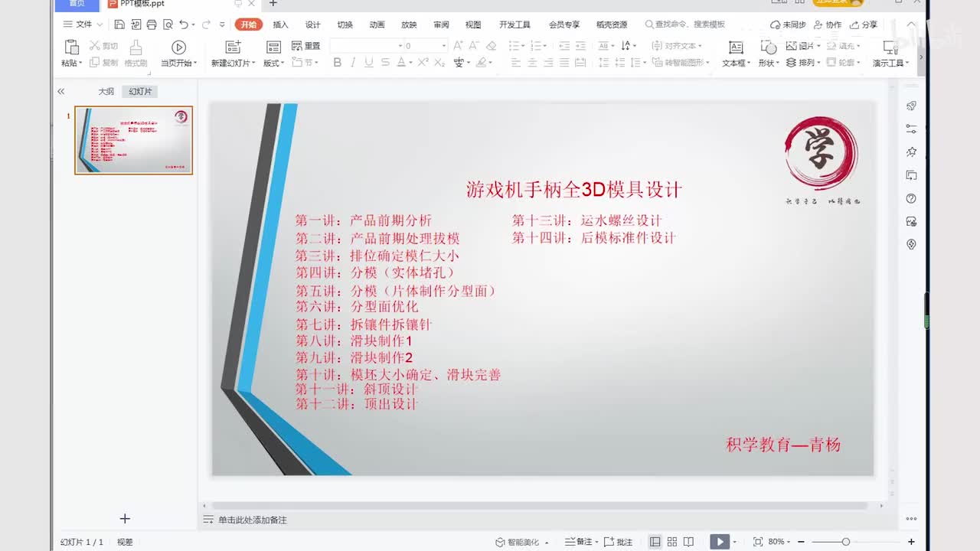Switch to Slide Sorter view in status bar

(672, 542)
